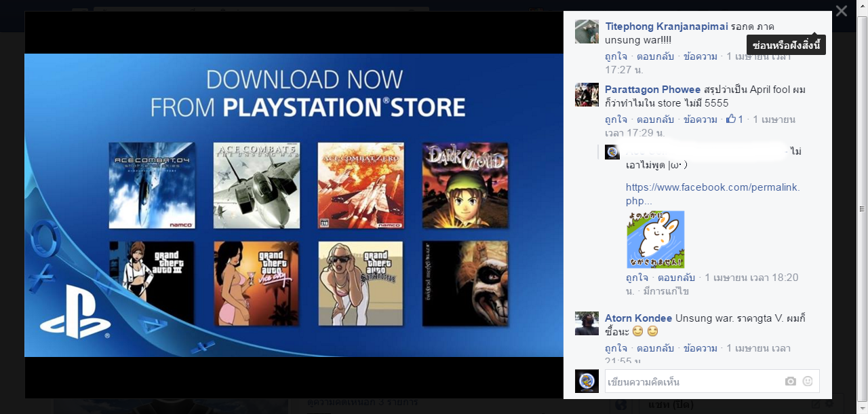Like Parattagon Phowee's comment with ถูกใจ
The image size is (868, 414).
point(616,119)
